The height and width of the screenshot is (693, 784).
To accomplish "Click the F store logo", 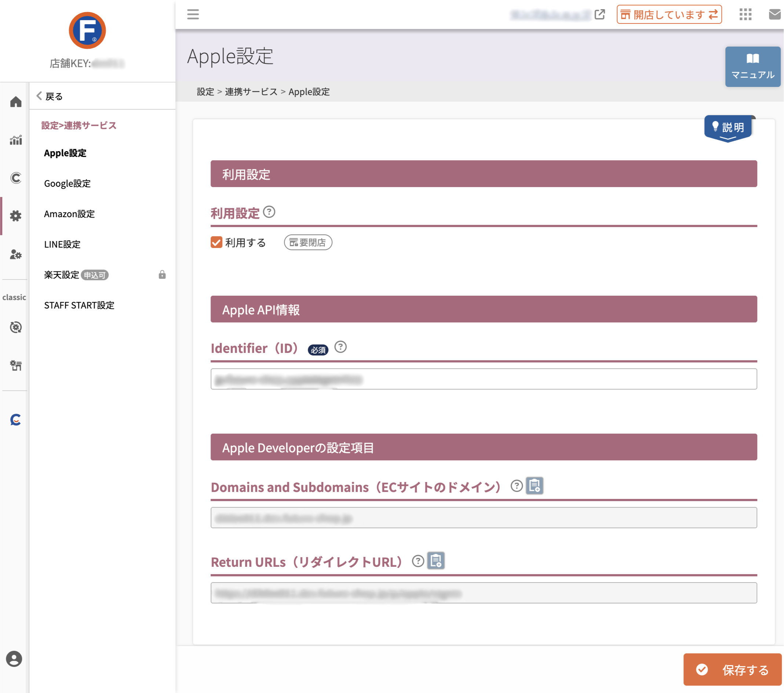I will pos(87,31).
